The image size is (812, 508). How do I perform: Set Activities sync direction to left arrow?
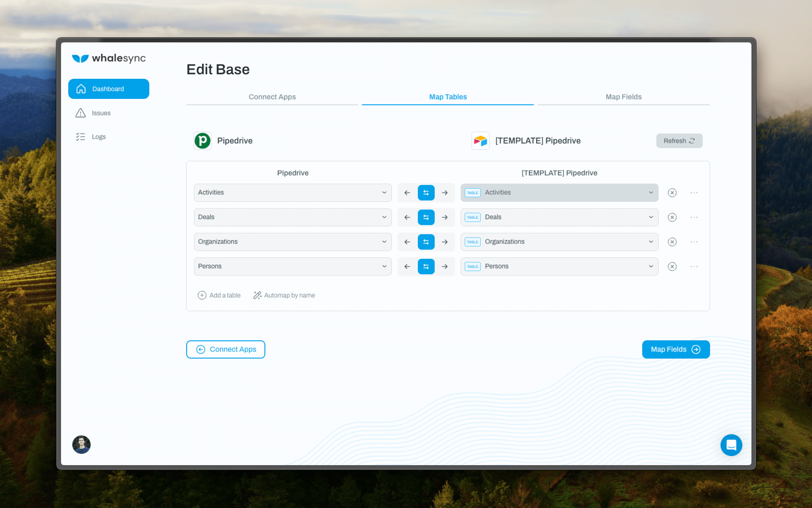click(407, 192)
